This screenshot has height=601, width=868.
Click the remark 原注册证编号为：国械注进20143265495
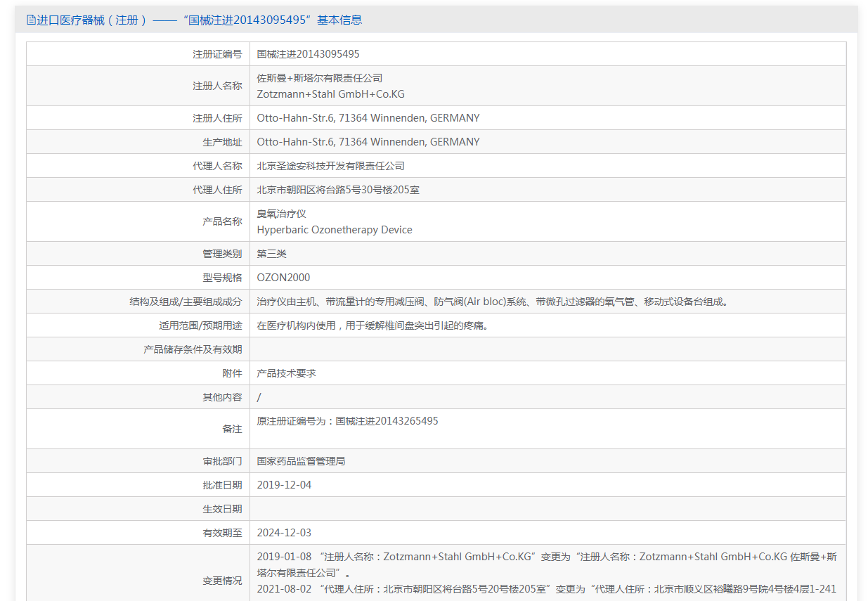coord(348,421)
